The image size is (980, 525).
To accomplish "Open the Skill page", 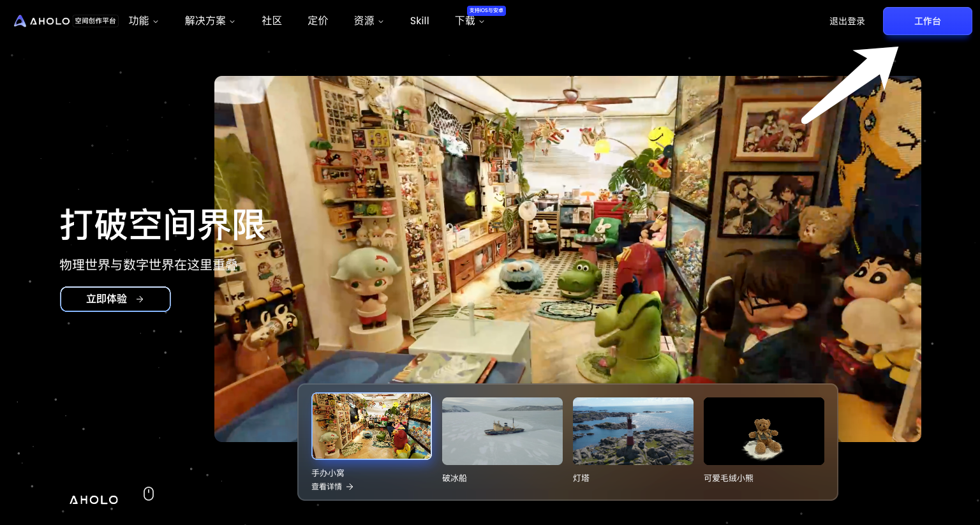I will [x=420, y=21].
